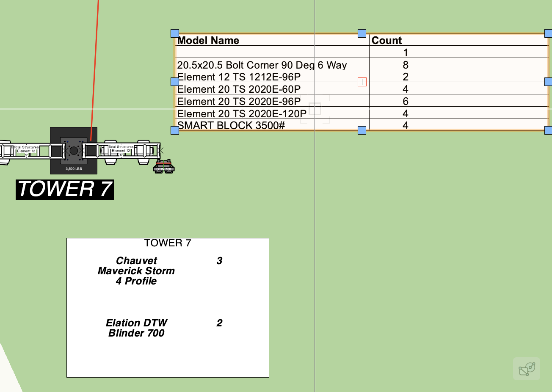Click the black TOWER 7 title label

(65, 189)
